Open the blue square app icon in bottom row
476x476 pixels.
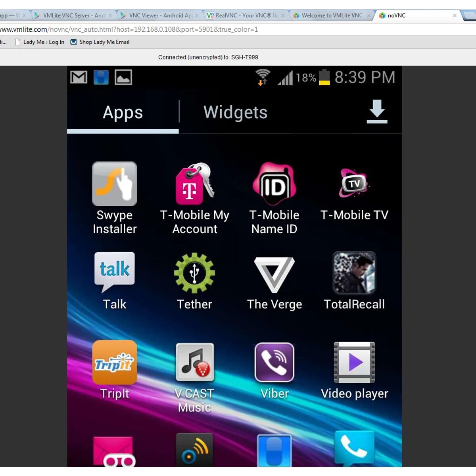tap(274, 451)
